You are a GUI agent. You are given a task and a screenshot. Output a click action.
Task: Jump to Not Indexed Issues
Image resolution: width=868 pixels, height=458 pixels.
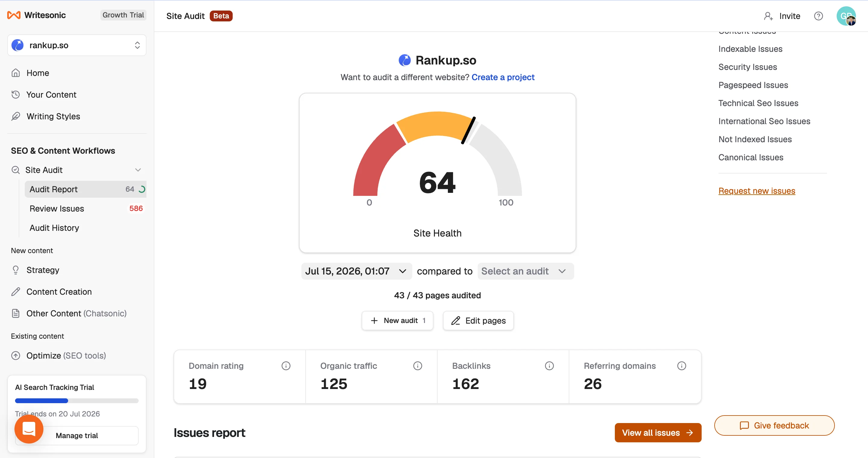(x=755, y=140)
